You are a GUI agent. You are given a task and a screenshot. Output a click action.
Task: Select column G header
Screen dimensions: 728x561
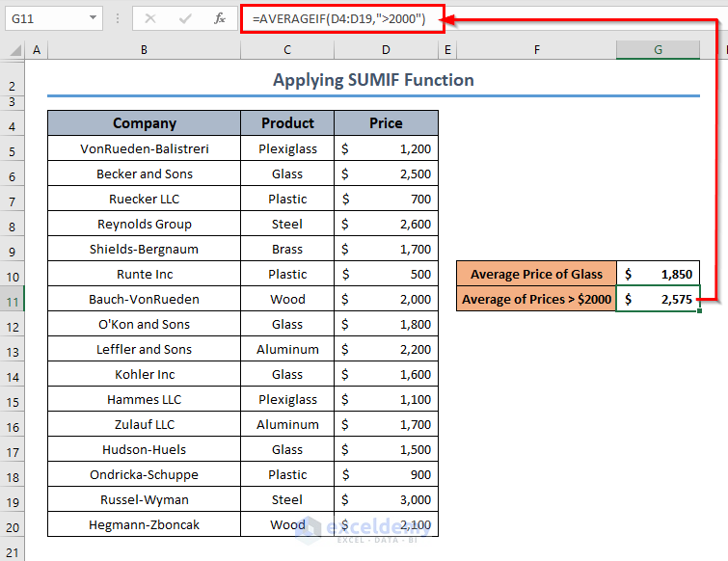(x=659, y=50)
